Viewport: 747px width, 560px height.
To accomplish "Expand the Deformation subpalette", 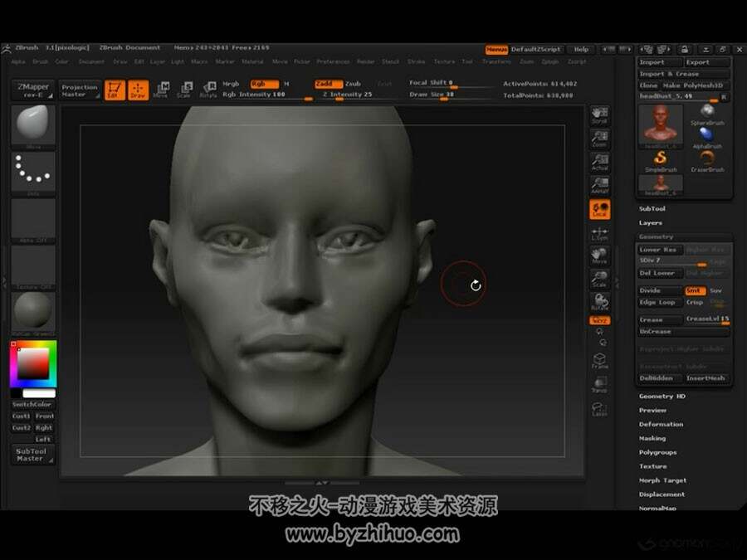I will [662, 424].
